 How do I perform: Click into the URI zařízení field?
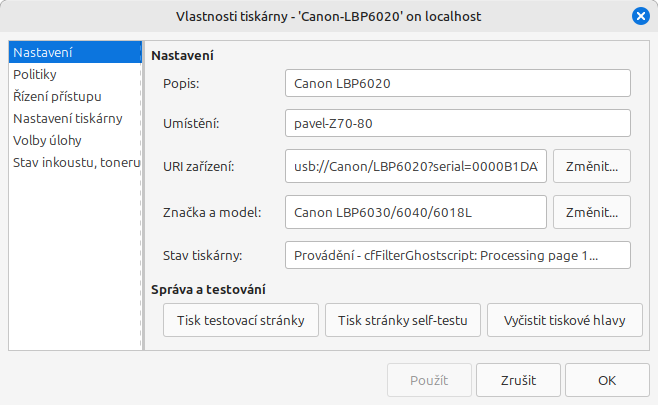(x=415, y=167)
